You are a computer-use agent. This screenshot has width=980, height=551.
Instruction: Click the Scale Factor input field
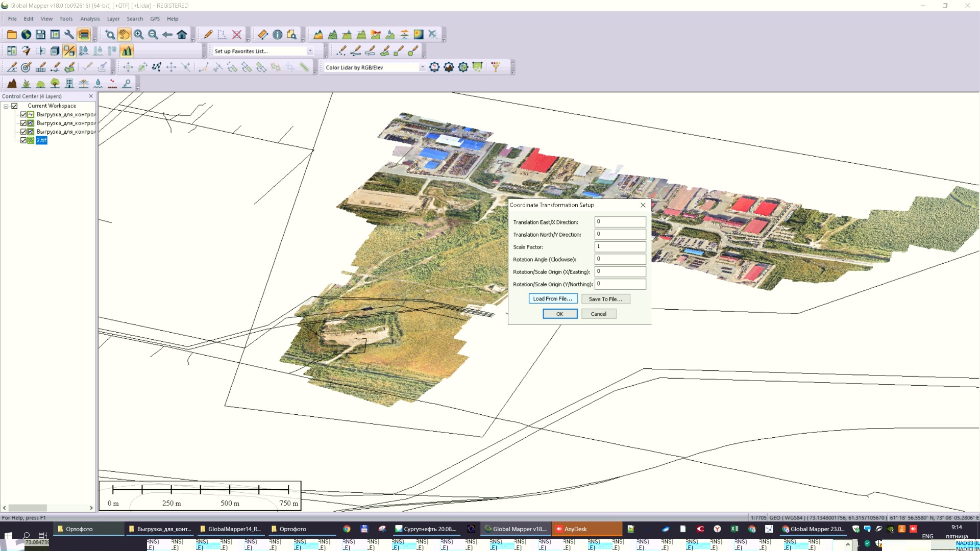[x=620, y=246]
